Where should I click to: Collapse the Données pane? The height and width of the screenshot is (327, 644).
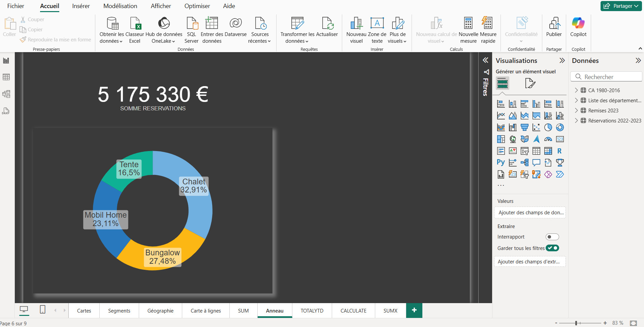tap(638, 61)
